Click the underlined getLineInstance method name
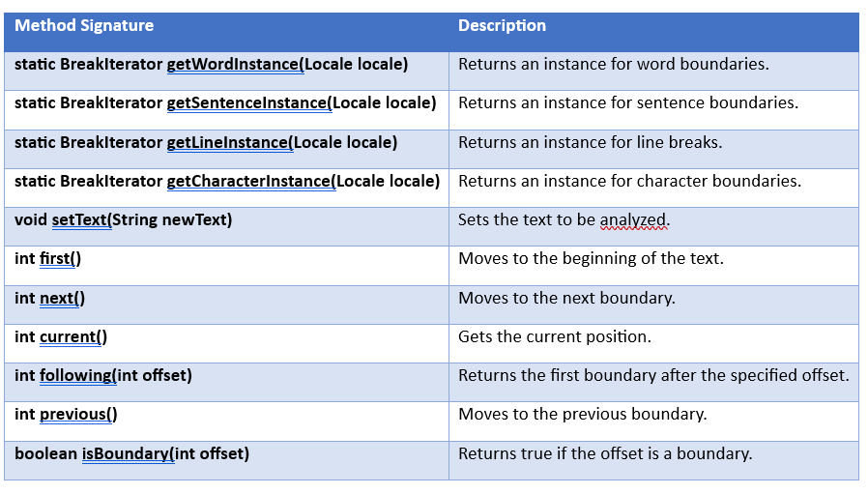The height and width of the screenshot is (494, 868). tap(229, 142)
